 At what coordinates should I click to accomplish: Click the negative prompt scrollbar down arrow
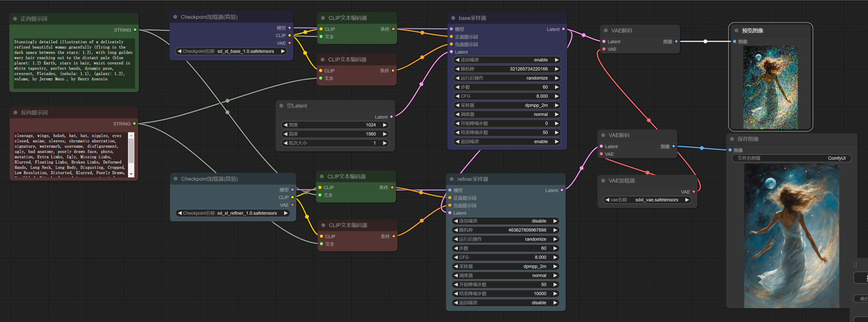pos(131,174)
